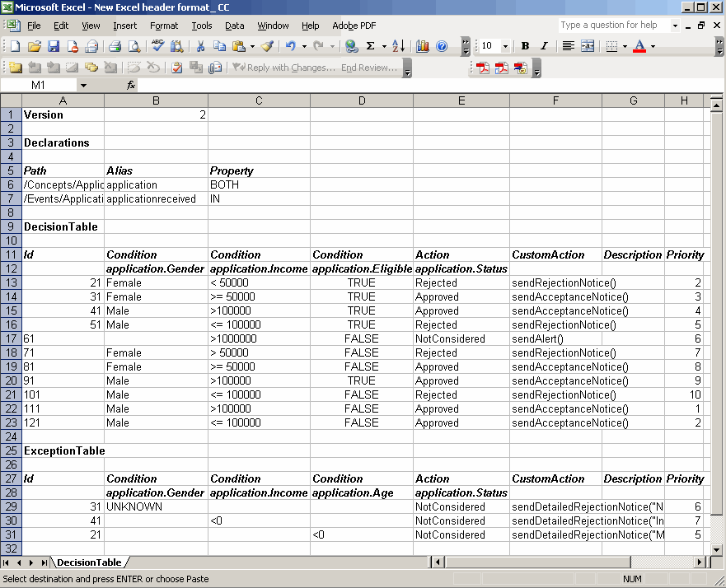Toggle italic formatting
The image size is (726, 588).
[543, 46]
